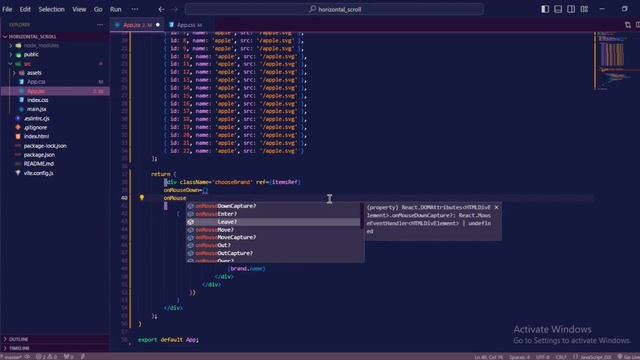Select onMouseOutCapture suggestion
Viewport: 640px width, 360px height.
pos(274,253)
